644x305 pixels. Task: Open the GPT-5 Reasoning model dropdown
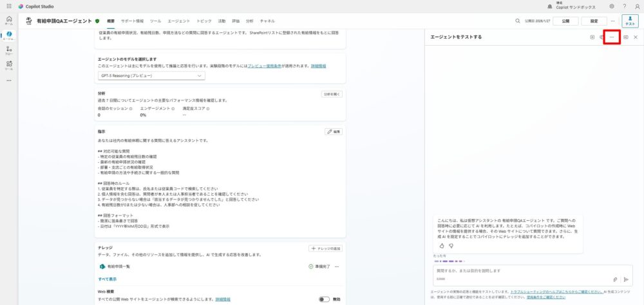click(151, 76)
